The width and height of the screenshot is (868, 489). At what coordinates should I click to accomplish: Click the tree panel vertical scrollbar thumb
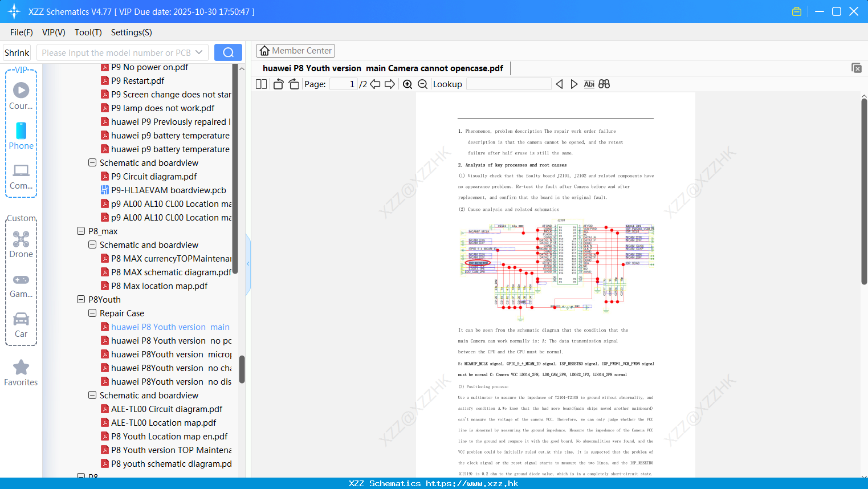click(242, 370)
